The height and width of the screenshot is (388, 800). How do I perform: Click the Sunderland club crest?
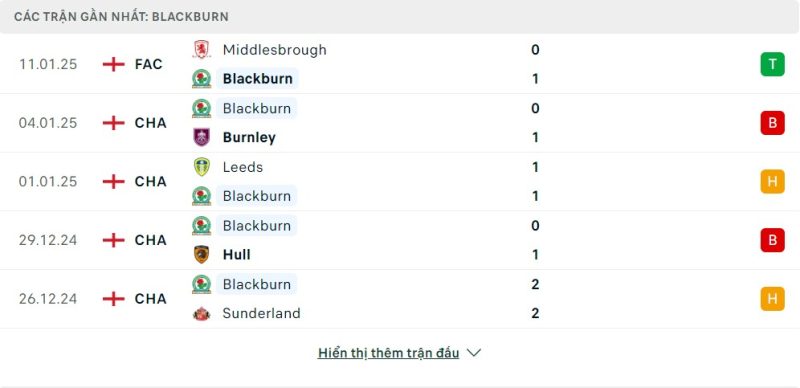tap(201, 313)
